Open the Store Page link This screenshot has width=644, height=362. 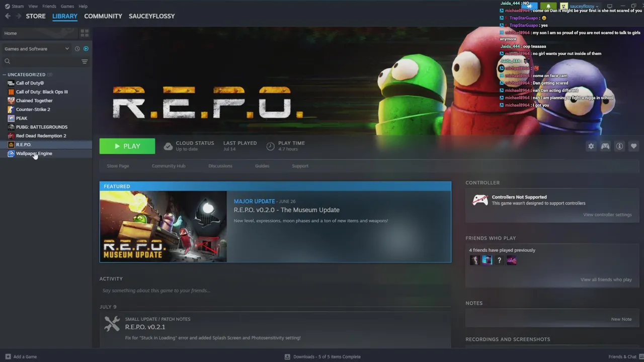point(118,166)
